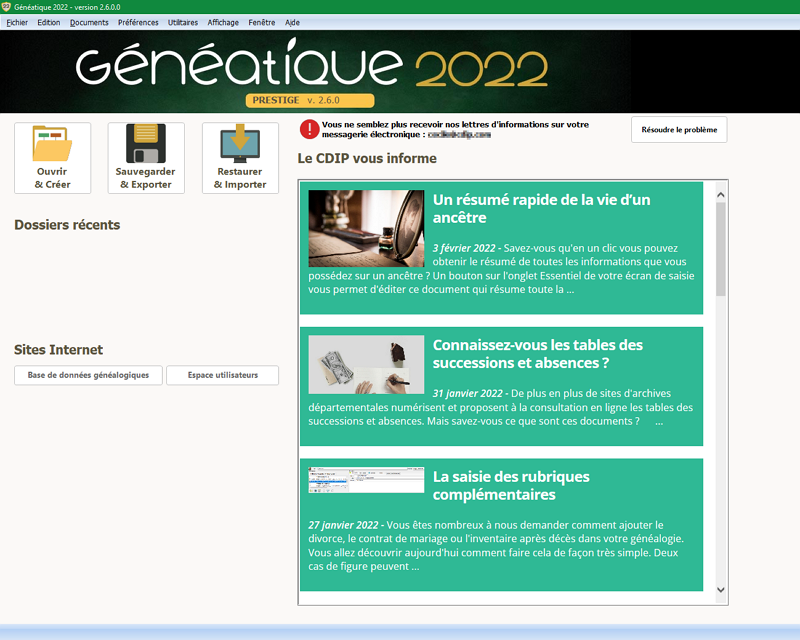Open the Espace utilisateurs site
The image size is (800, 640).
[222, 375]
